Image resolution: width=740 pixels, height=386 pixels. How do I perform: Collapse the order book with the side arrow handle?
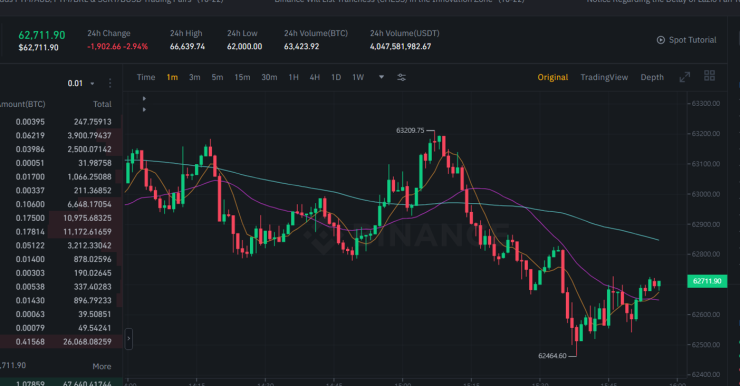(x=128, y=339)
